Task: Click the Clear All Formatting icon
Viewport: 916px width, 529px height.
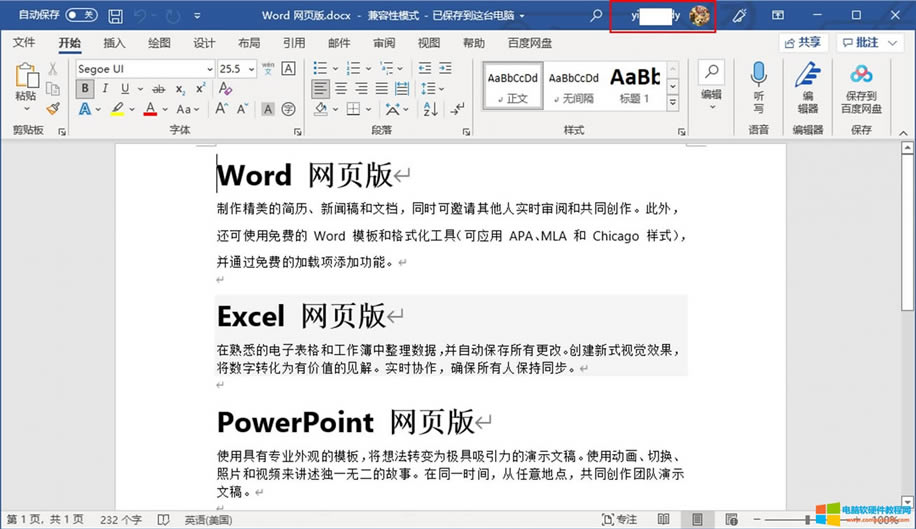Action: coord(225,88)
